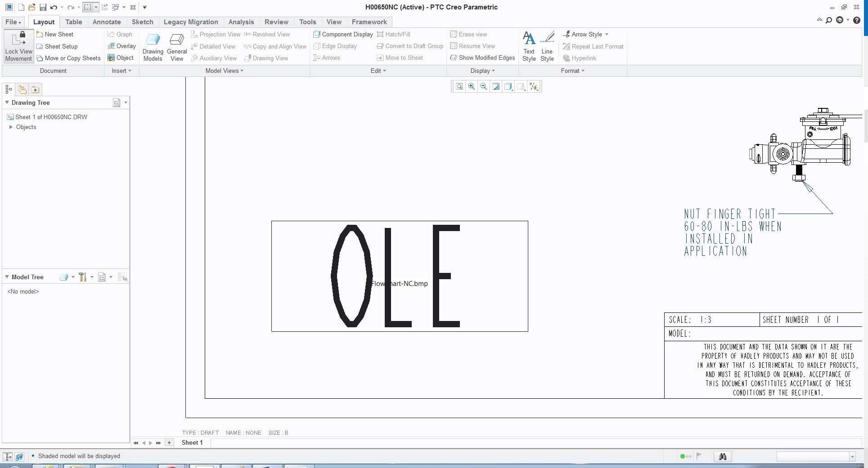Click Move or Copy Sheets

pos(68,58)
